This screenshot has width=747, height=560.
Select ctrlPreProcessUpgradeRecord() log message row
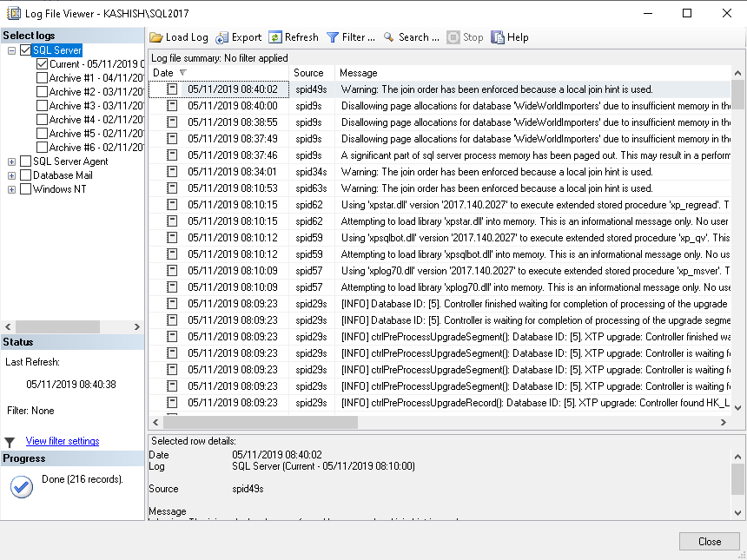tap(440, 403)
